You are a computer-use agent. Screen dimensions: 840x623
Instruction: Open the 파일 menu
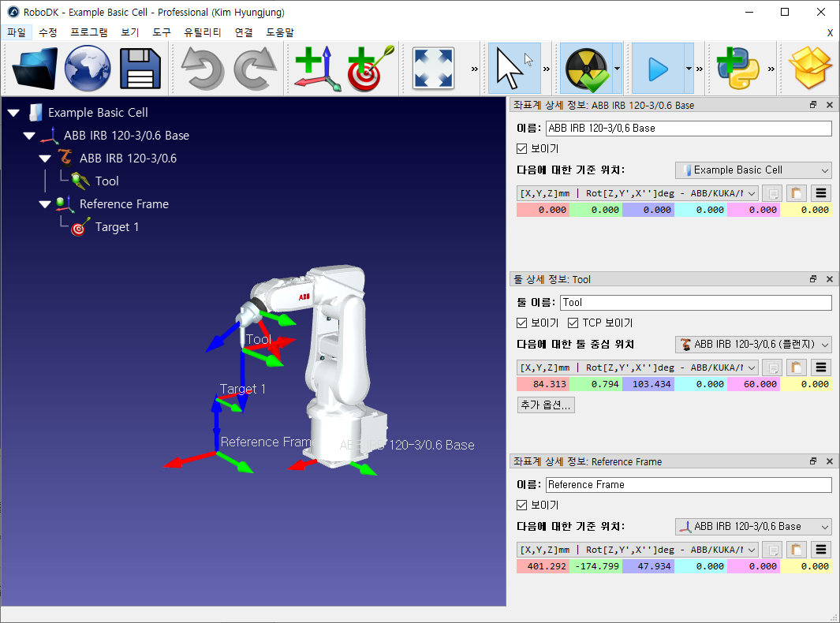pos(17,32)
